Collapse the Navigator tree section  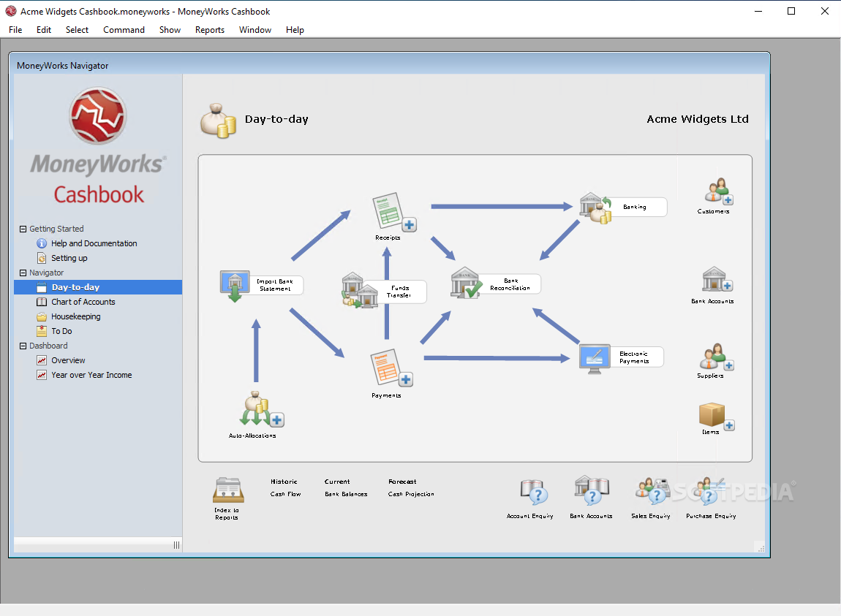tap(23, 273)
